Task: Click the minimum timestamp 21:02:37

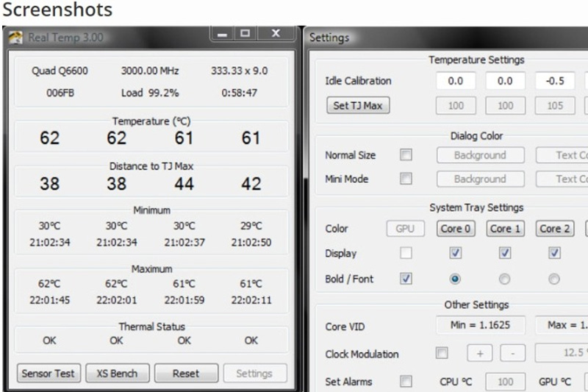Action: tap(184, 242)
